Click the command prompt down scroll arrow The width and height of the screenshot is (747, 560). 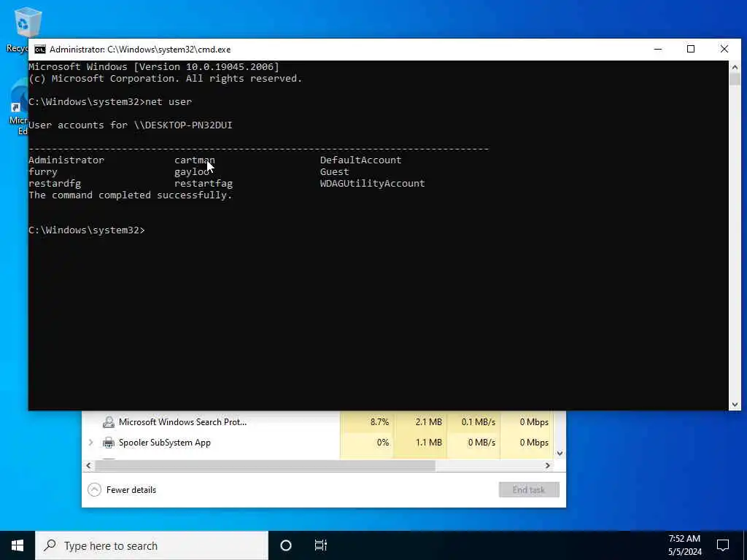click(x=735, y=405)
